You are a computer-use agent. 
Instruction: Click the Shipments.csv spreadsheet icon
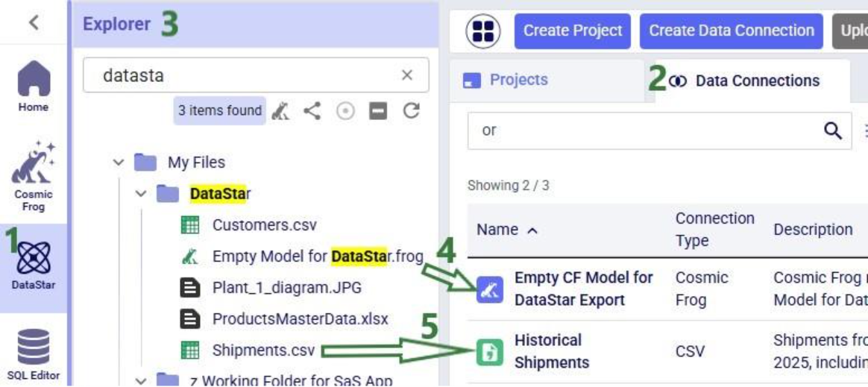click(190, 350)
